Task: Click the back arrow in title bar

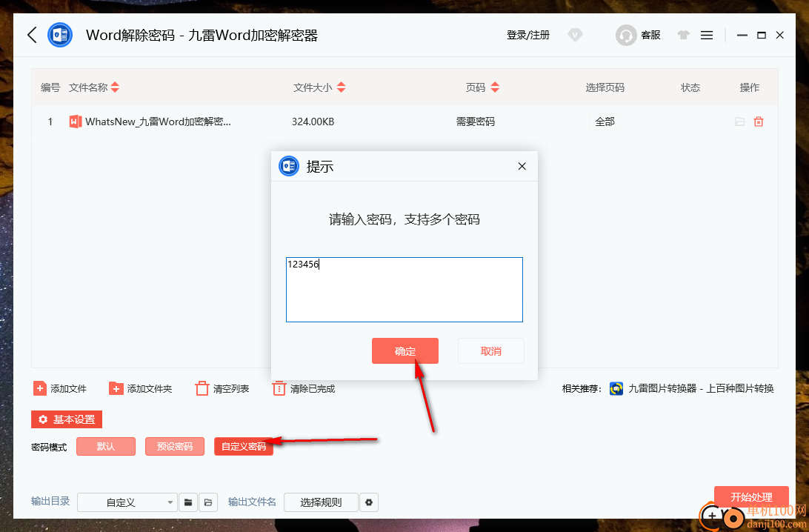Action: coord(32,35)
